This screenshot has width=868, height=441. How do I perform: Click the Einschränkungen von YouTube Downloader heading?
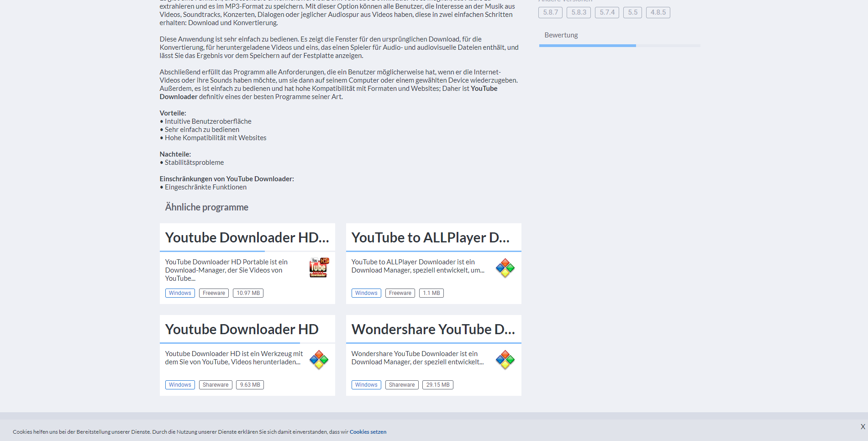click(x=227, y=179)
